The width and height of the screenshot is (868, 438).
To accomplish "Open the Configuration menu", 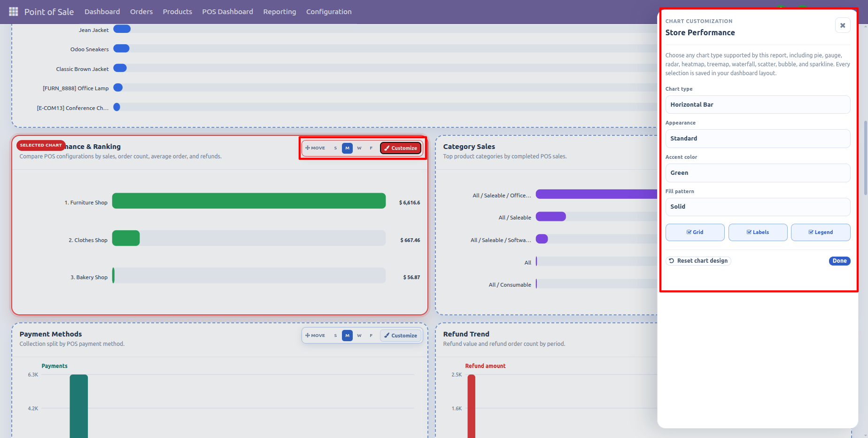I will point(329,12).
